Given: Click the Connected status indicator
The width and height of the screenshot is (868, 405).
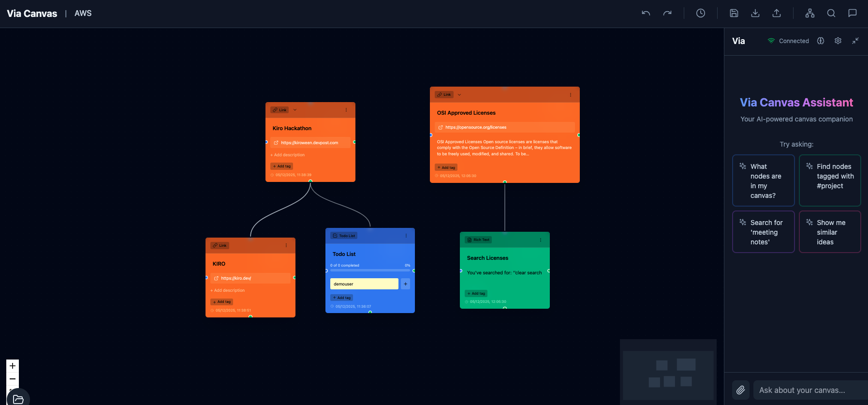Looking at the screenshot, I should pos(788,41).
